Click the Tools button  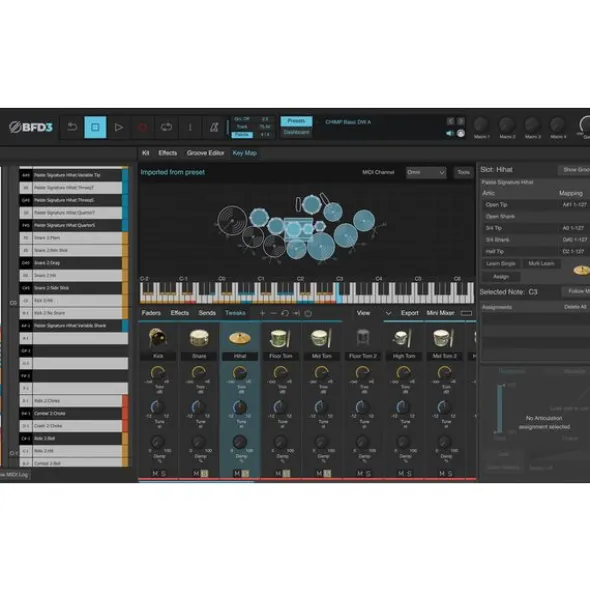pyautogui.click(x=463, y=172)
